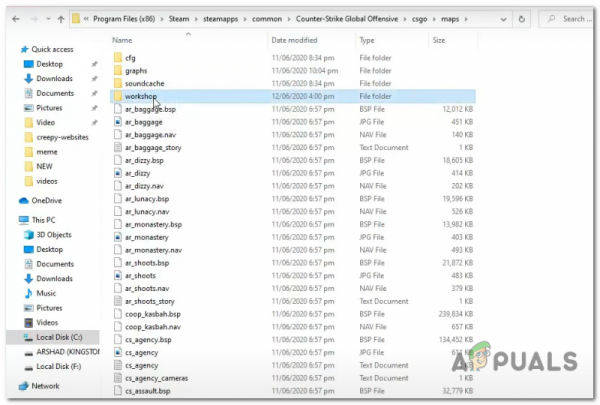Select the graphs folder icon
The image size is (600, 405).
click(x=118, y=70)
